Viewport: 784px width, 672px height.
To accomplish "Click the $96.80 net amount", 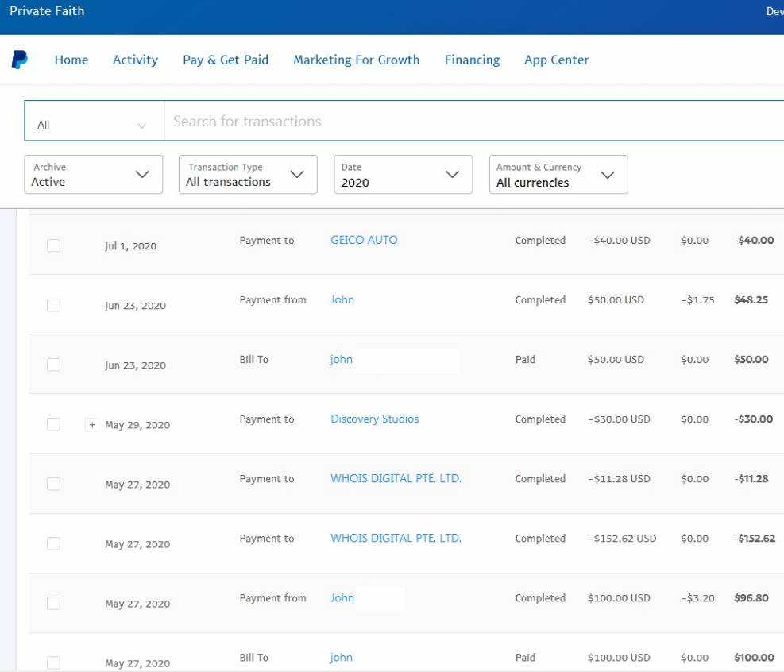I will pyautogui.click(x=751, y=597).
